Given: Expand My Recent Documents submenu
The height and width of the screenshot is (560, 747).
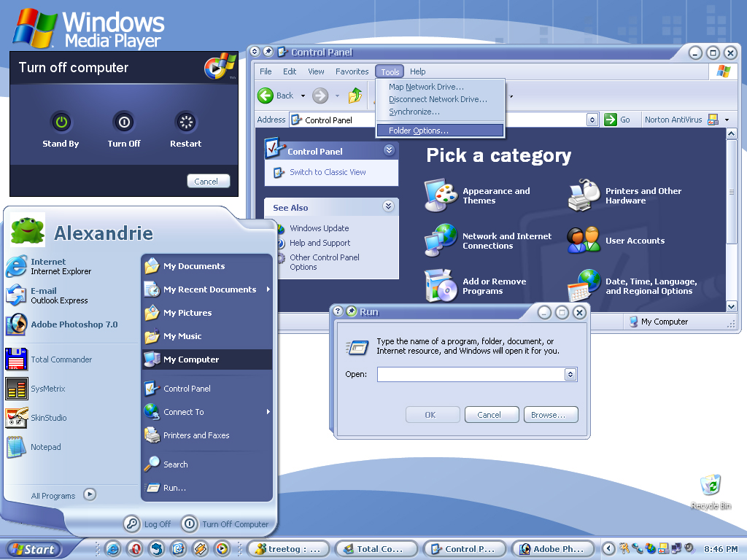Looking at the screenshot, I should [206, 289].
